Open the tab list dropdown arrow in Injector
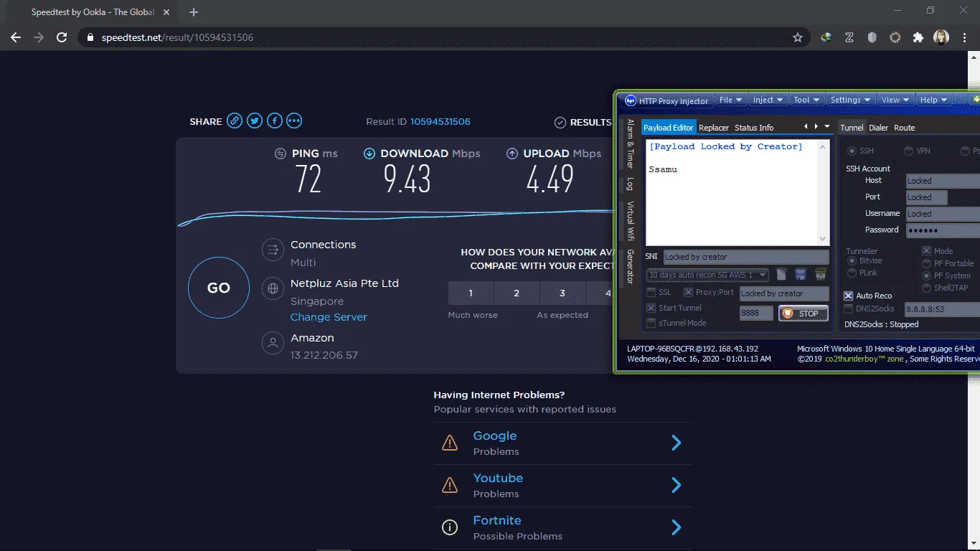This screenshot has height=551, width=980. [x=827, y=127]
